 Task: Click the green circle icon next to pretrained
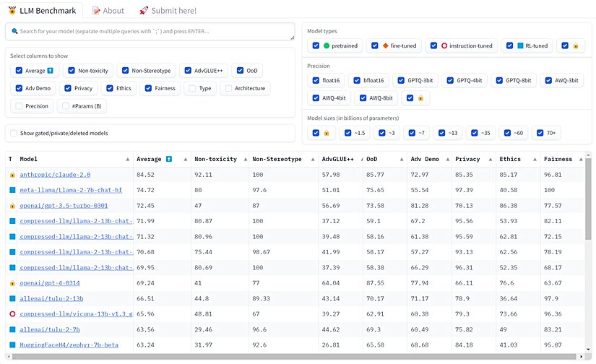pyautogui.click(x=327, y=45)
